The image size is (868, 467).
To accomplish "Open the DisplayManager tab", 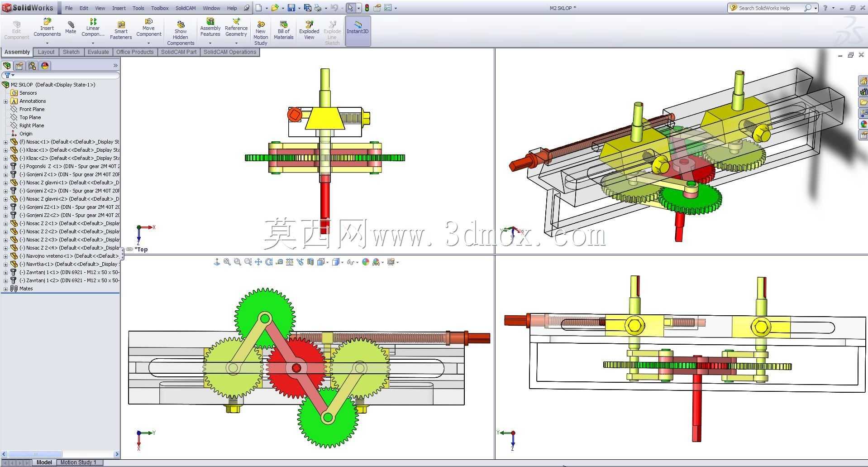I will pos(45,66).
